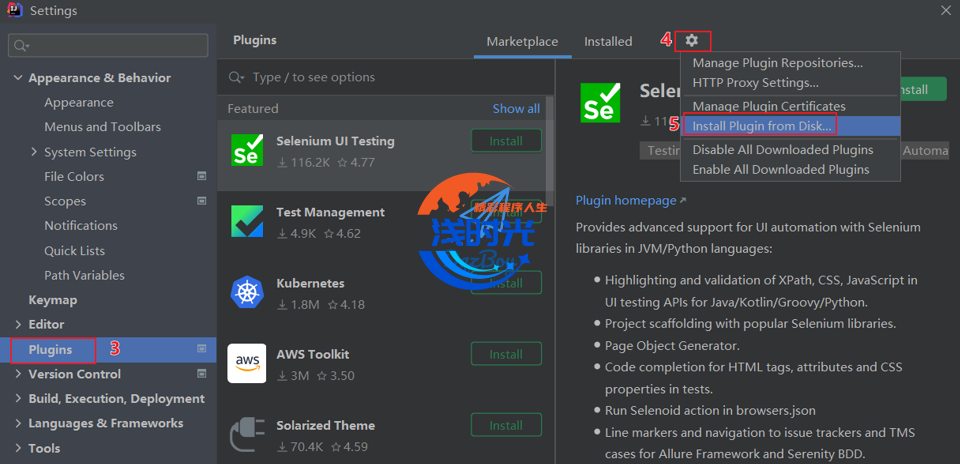Expand the Editor settings section
Viewport: 960px width, 464px height.
pos(18,325)
